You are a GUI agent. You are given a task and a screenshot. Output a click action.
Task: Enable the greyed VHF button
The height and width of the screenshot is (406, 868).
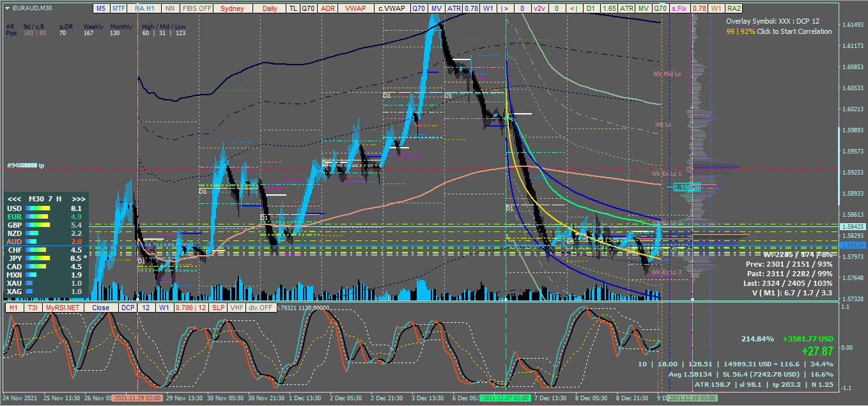click(237, 308)
